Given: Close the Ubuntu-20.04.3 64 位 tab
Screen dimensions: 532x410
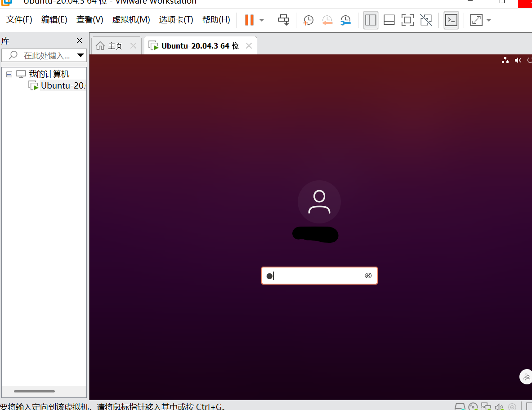Looking at the screenshot, I should 249,46.
